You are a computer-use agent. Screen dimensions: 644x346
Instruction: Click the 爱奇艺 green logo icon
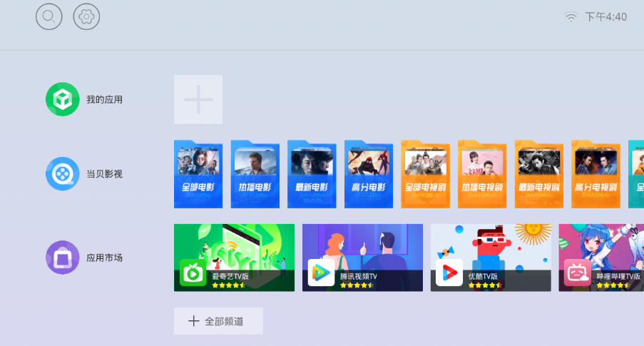coord(193,273)
